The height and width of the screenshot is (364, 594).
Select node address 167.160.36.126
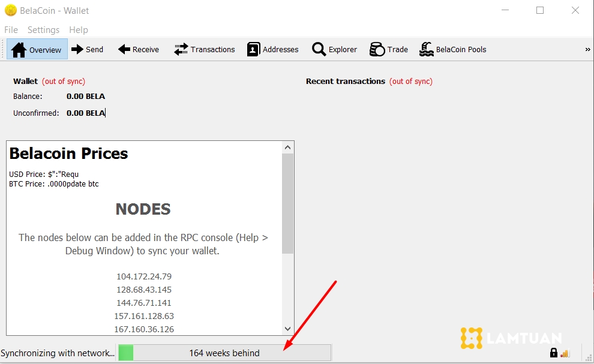coord(144,329)
